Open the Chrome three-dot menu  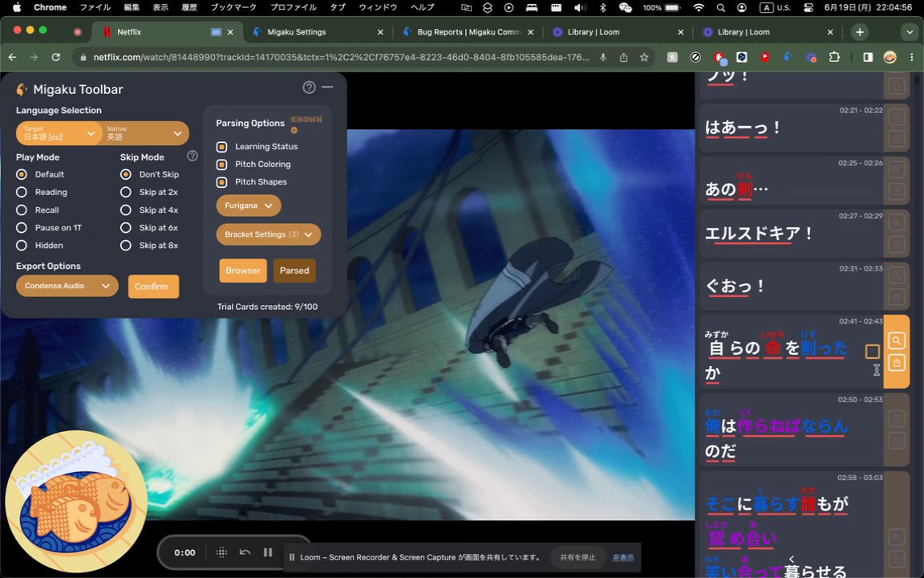pyautogui.click(x=912, y=57)
